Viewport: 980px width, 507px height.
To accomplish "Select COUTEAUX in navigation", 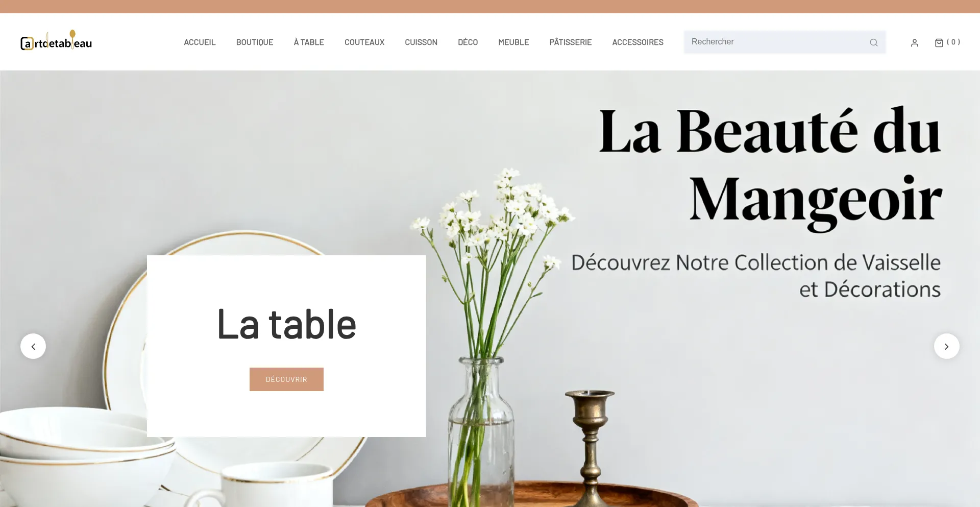I will [364, 42].
